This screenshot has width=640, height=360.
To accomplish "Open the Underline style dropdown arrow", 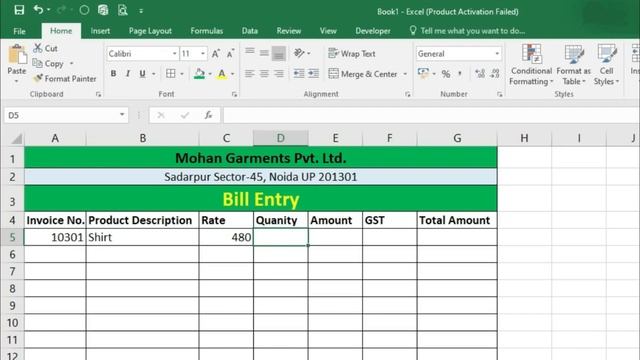I will (154, 74).
